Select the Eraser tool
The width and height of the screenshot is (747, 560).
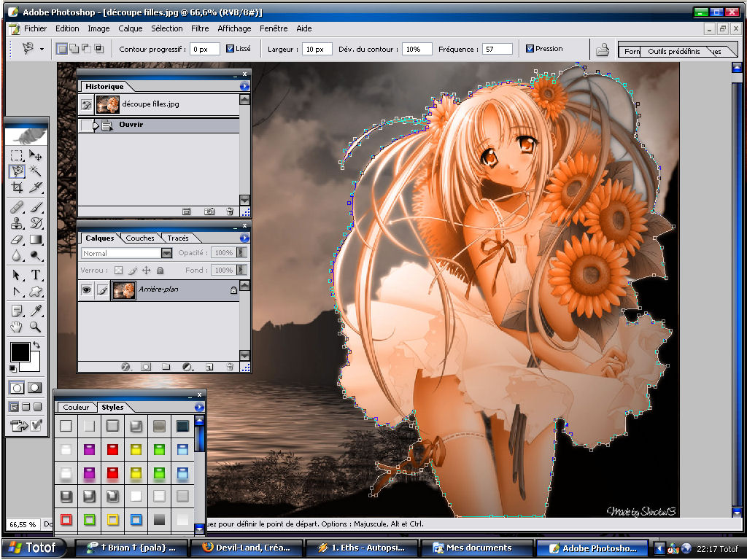click(17, 239)
